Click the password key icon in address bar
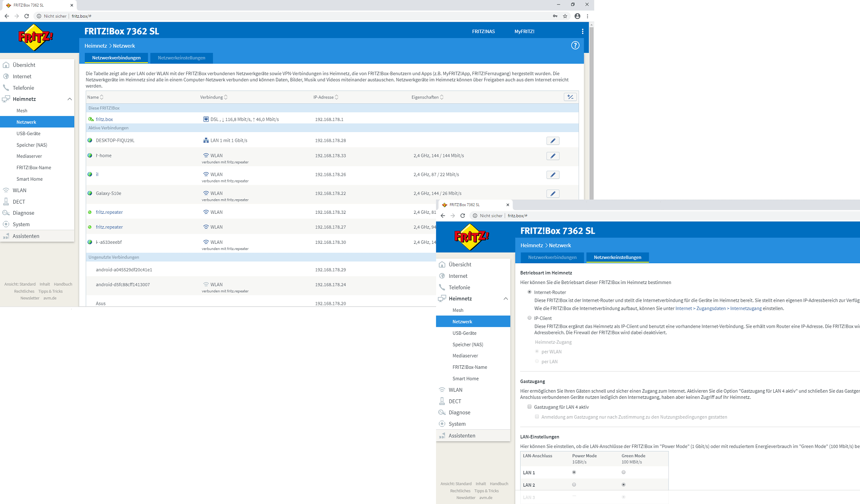This screenshot has width=860, height=504. point(555,16)
